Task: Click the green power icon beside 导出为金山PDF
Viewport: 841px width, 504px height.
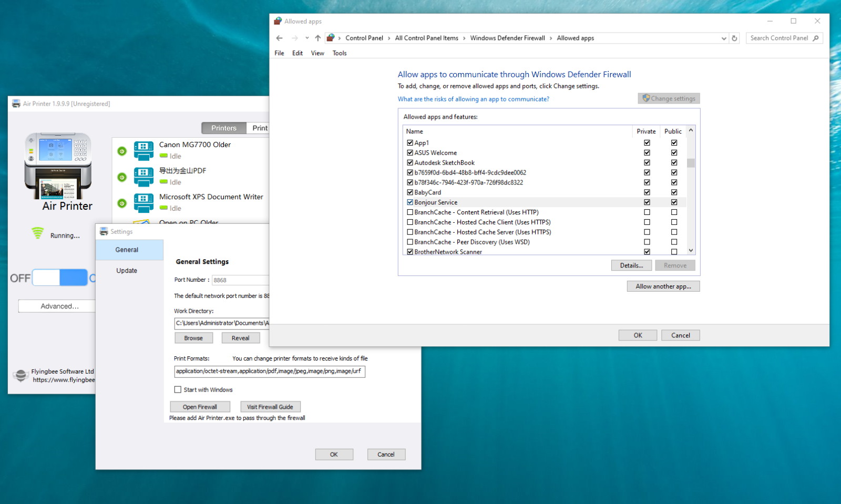Action: pyautogui.click(x=122, y=177)
